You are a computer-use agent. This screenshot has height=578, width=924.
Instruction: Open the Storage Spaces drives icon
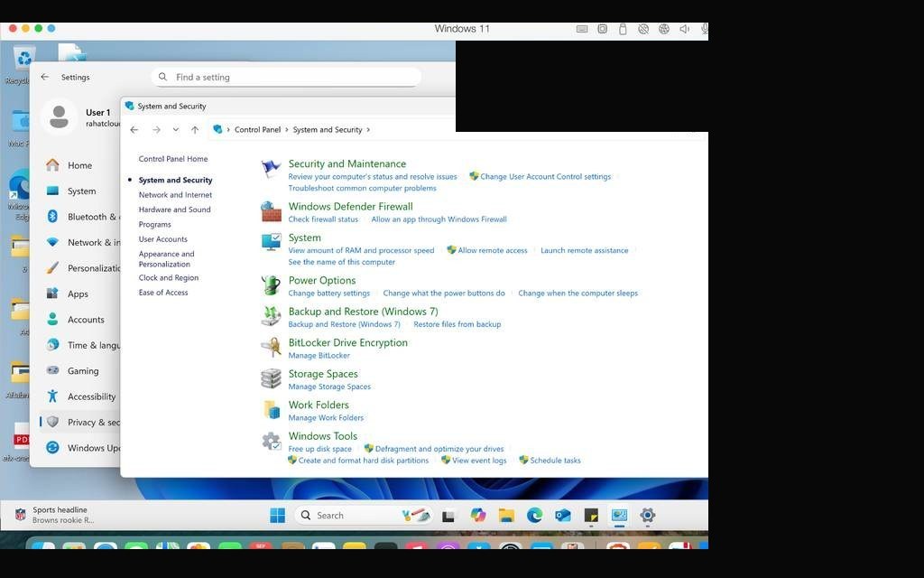pos(271,378)
